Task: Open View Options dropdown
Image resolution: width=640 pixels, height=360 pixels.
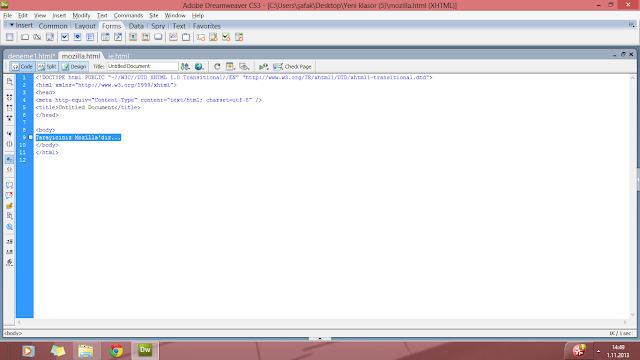Action: pos(230,67)
